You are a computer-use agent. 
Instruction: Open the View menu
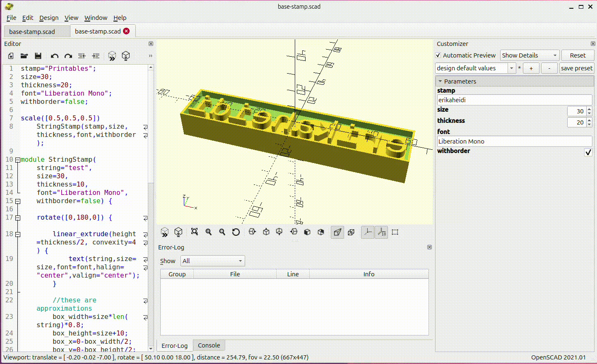coord(71,18)
